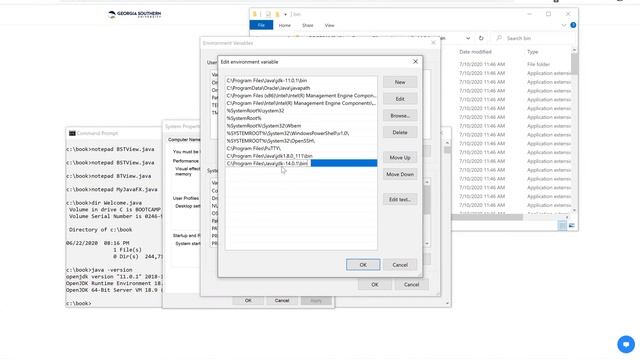
Task: Select the %SystemRoot% entry
Action: 301,118
